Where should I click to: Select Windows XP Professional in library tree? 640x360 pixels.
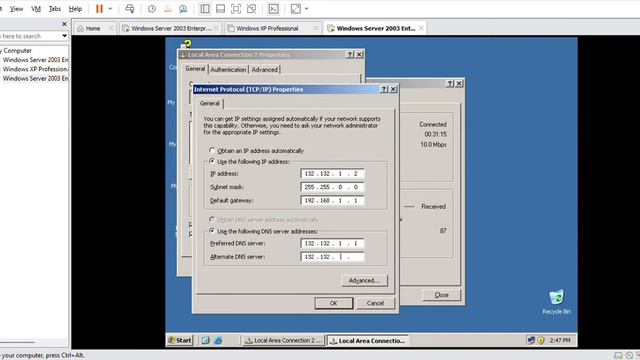pos(35,69)
